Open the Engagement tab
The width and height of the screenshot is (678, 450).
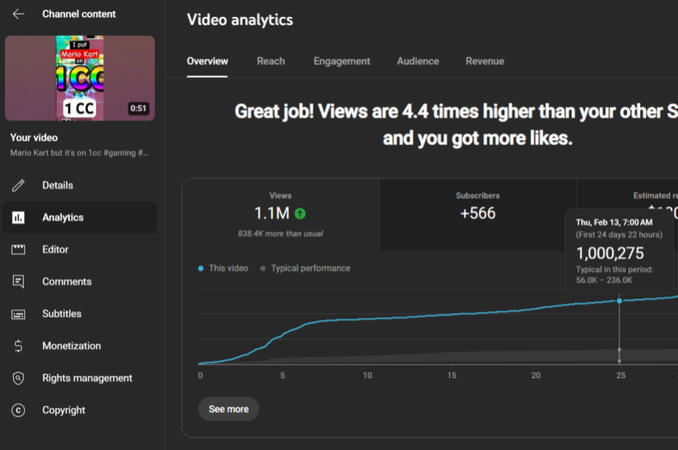coord(341,61)
